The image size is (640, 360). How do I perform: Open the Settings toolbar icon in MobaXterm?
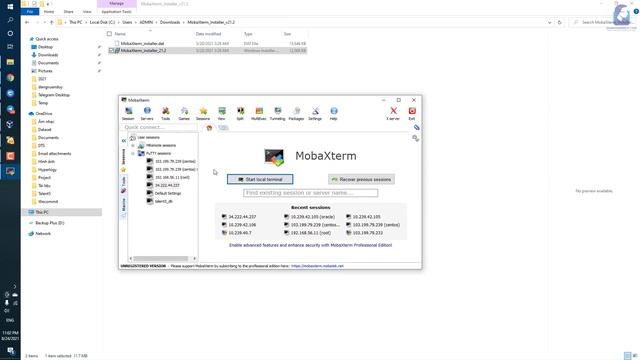point(315,113)
